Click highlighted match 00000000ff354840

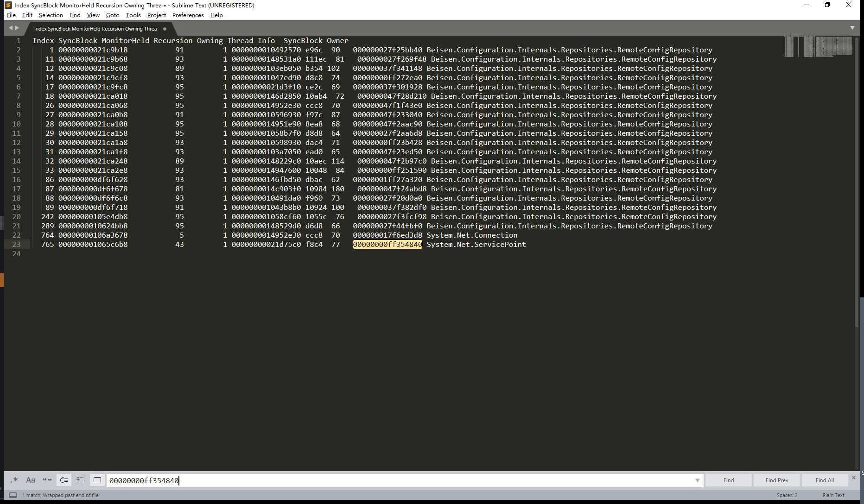point(388,245)
